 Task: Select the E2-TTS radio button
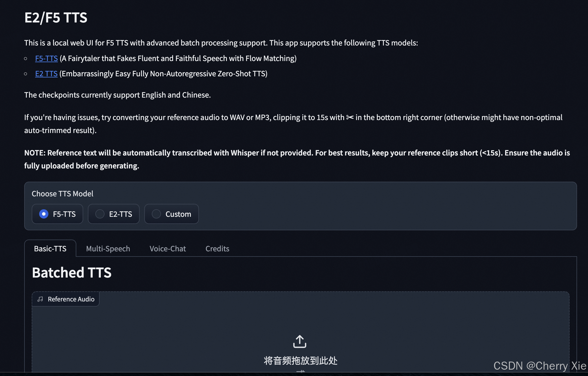[x=100, y=214]
